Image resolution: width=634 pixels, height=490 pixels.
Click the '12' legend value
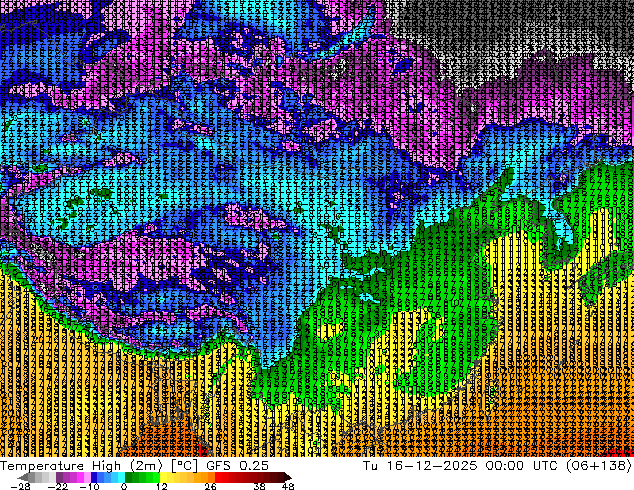point(162,486)
